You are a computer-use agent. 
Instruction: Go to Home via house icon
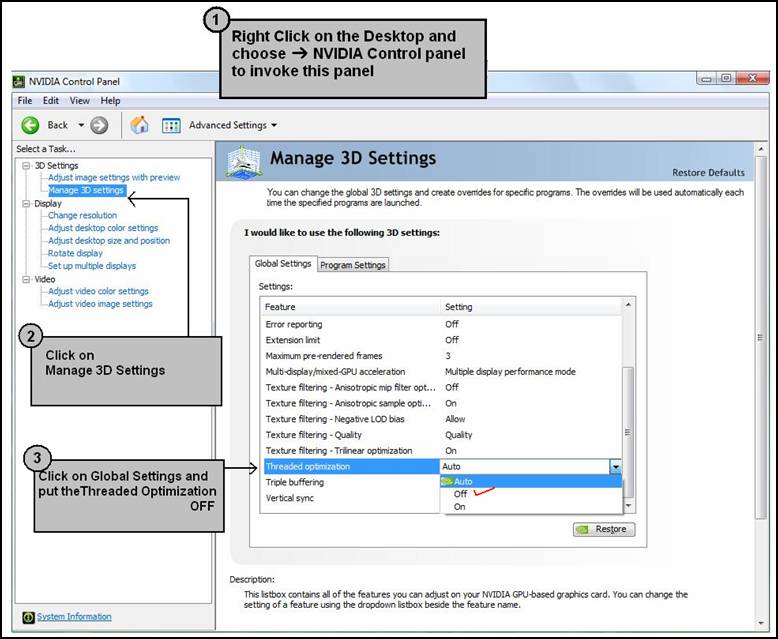[x=140, y=125]
